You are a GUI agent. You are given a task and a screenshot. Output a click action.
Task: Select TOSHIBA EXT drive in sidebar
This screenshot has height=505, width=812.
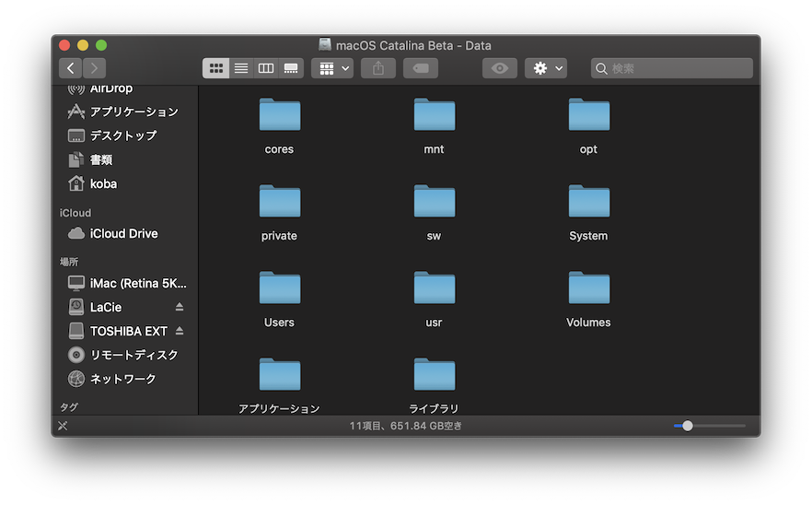[118, 331]
